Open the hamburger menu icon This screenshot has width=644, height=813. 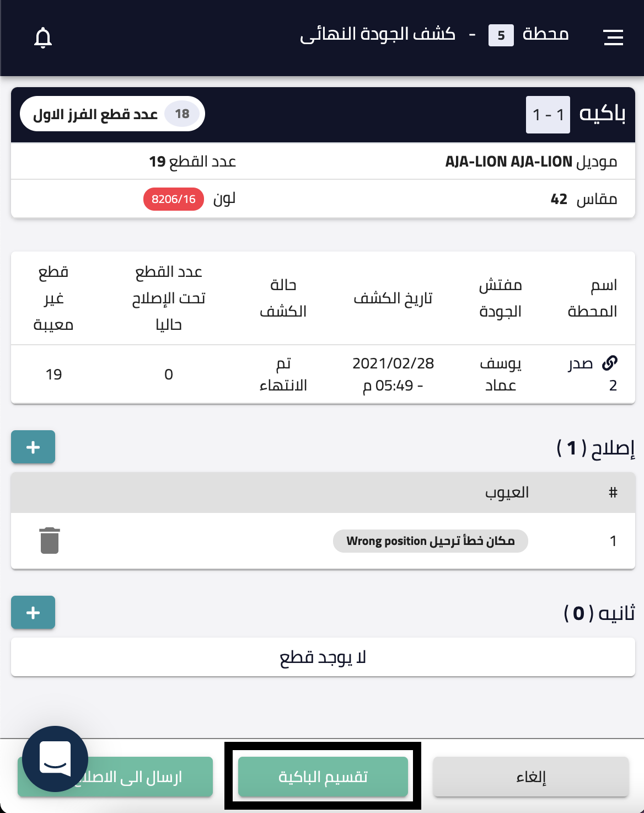click(x=613, y=37)
